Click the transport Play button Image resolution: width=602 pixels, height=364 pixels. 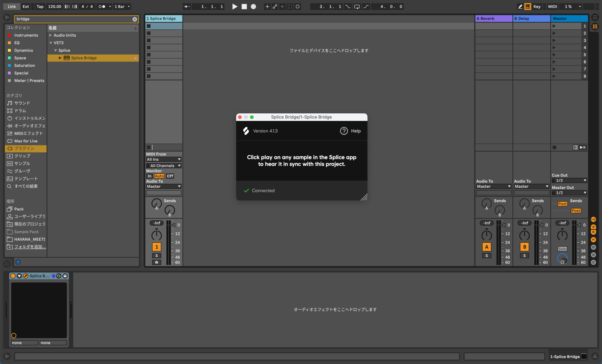coord(235,6)
